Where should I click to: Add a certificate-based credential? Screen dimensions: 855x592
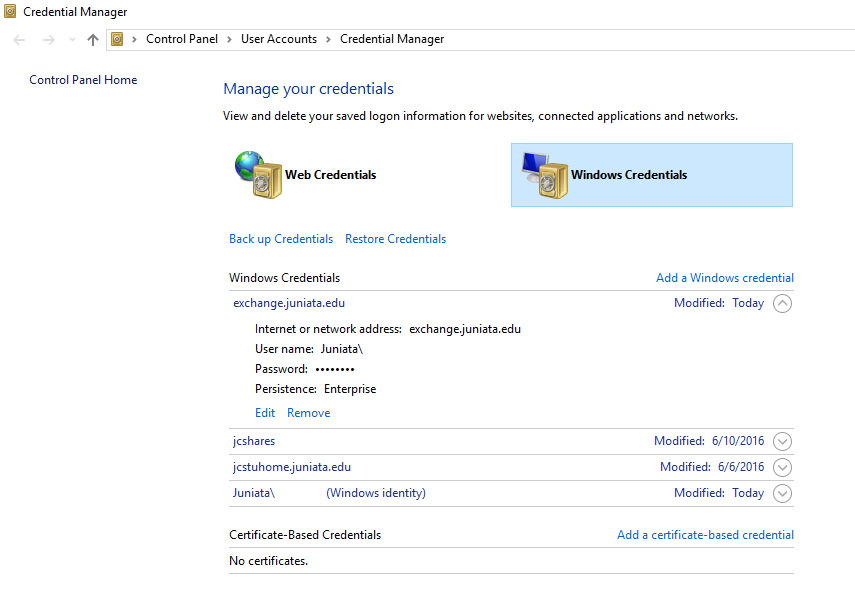click(x=705, y=535)
